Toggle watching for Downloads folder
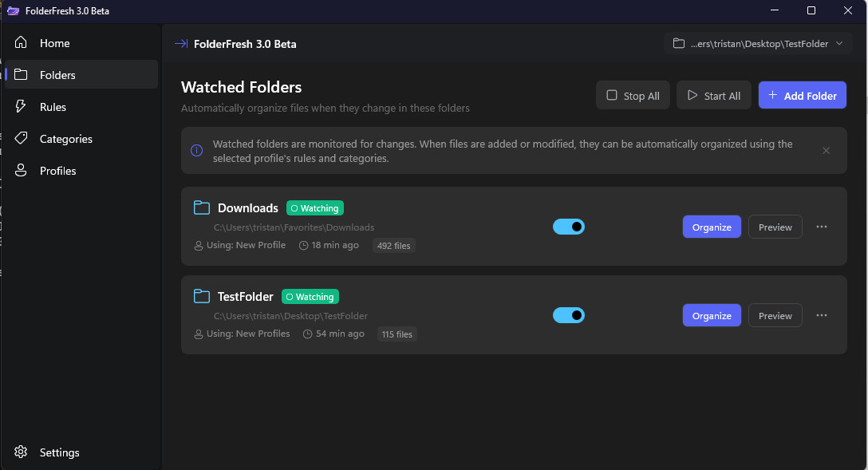Image resolution: width=868 pixels, height=470 pixels. pyautogui.click(x=569, y=227)
